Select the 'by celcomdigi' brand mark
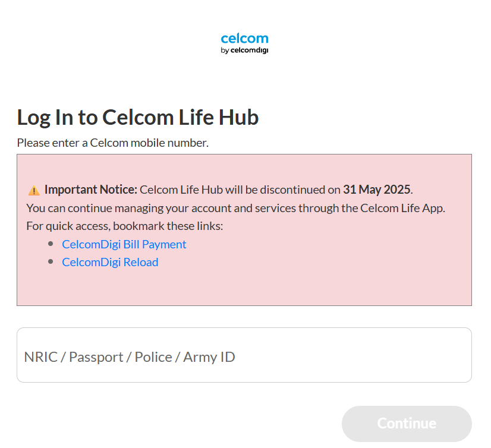 [244, 51]
